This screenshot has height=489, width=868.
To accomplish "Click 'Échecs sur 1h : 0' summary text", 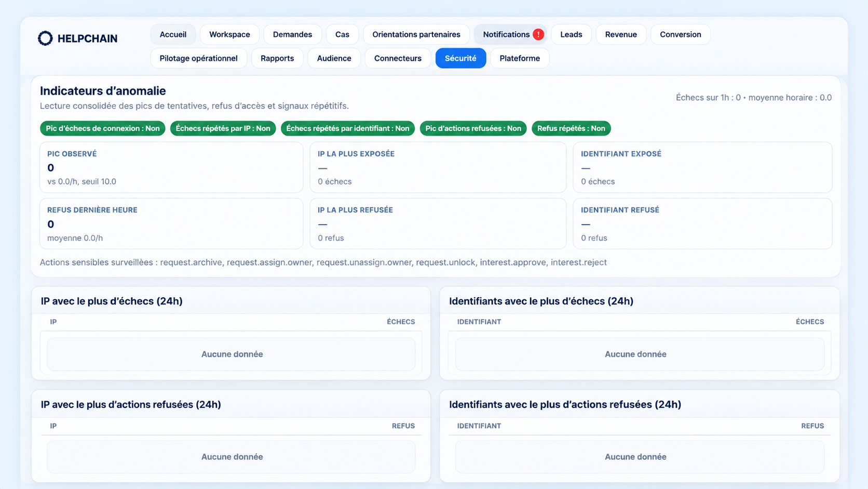I will coord(708,98).
